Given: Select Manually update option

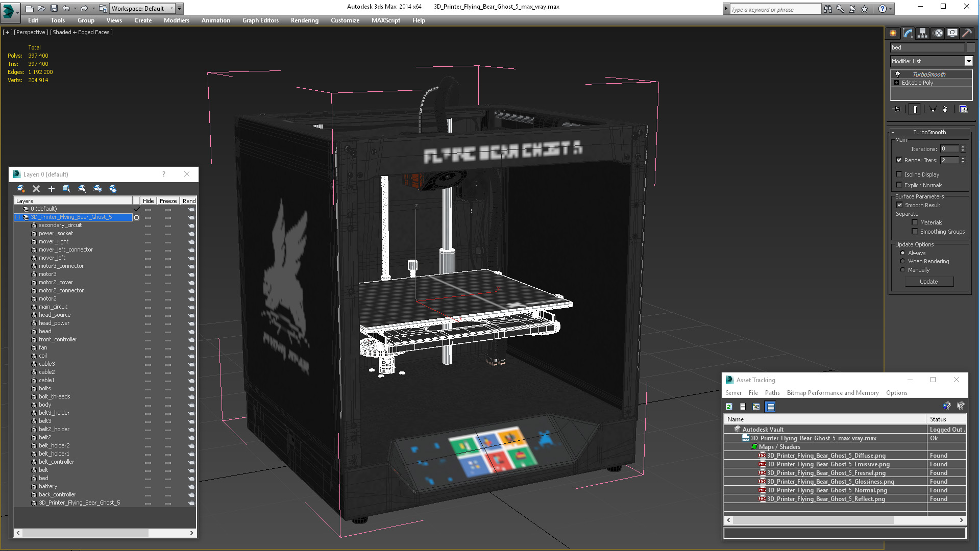Looking at the screenshot, I should coord(902,270).
